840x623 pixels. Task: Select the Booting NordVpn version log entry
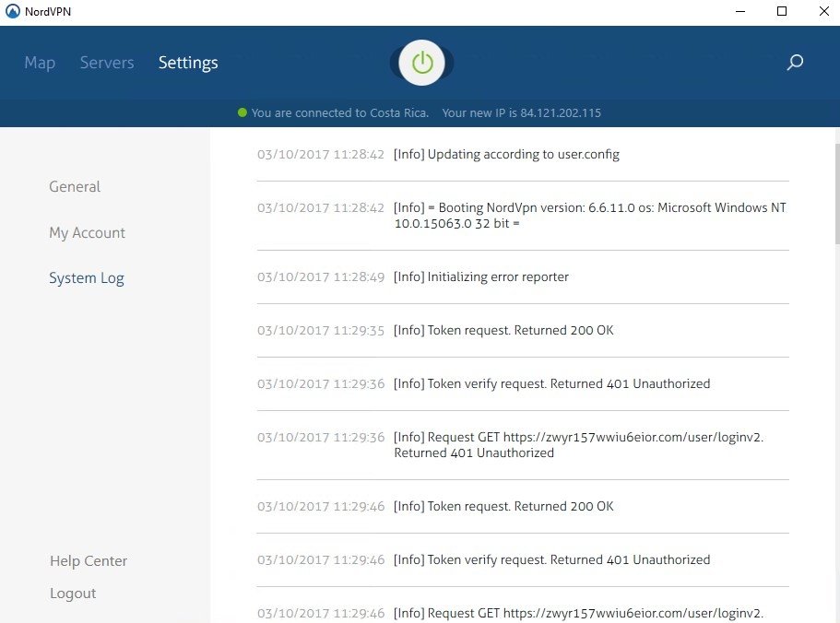(x=523, y=215)
